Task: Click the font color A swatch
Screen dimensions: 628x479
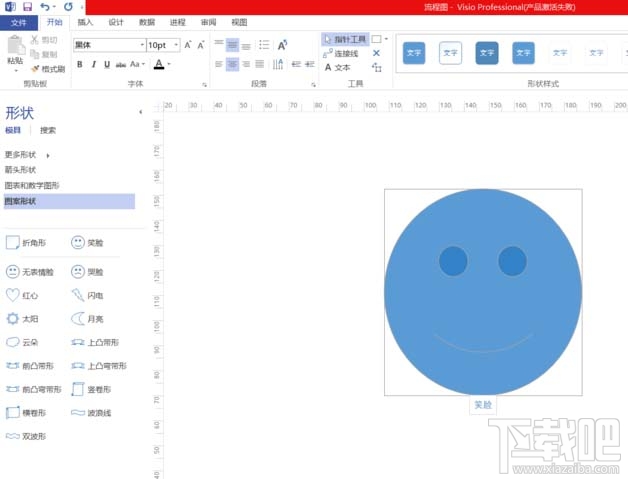Action: tap(159, 64)
